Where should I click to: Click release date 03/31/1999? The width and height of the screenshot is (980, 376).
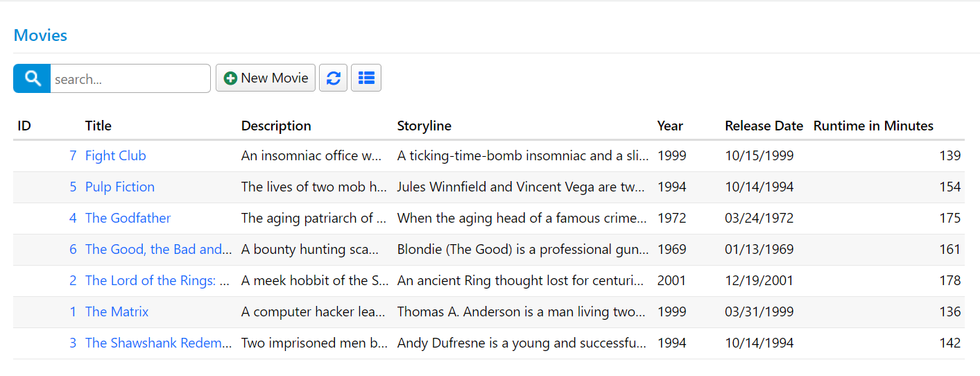[759, 311]
